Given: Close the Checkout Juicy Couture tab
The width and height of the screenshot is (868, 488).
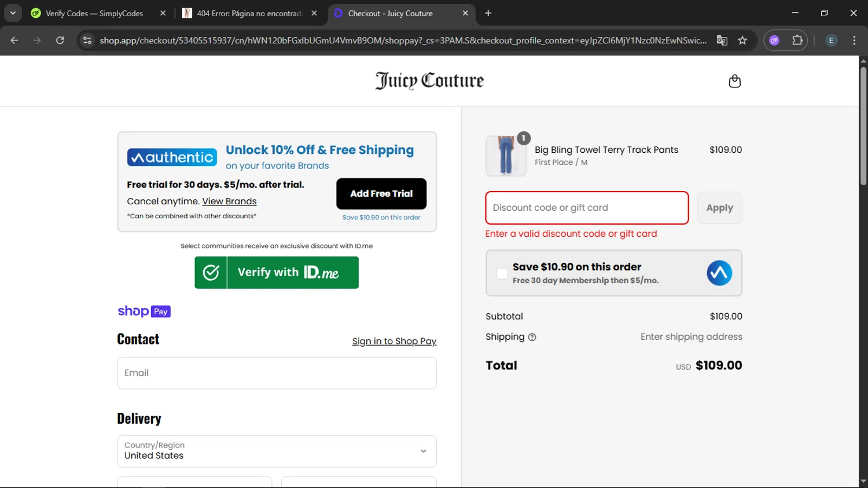Looking at the screenshot, I should [465, 13].
